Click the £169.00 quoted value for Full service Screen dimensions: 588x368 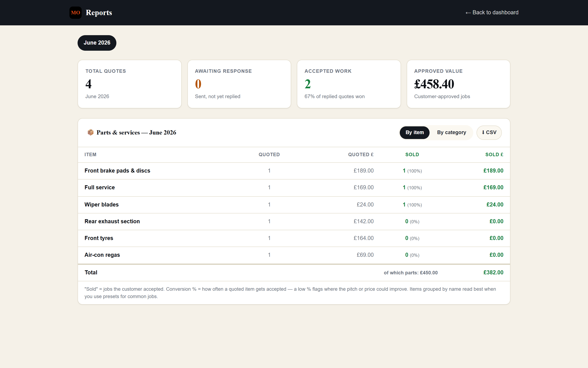coord(363,187)
